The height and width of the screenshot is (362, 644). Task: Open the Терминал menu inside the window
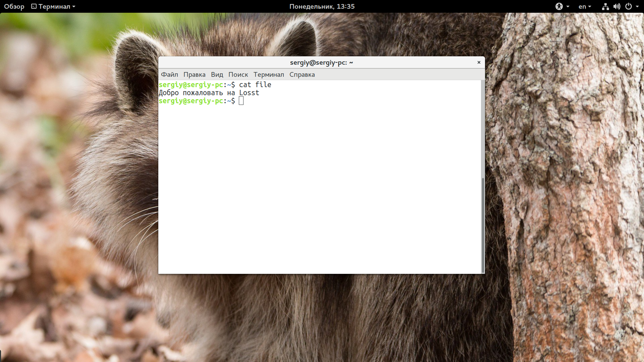(x=269, y=74)
